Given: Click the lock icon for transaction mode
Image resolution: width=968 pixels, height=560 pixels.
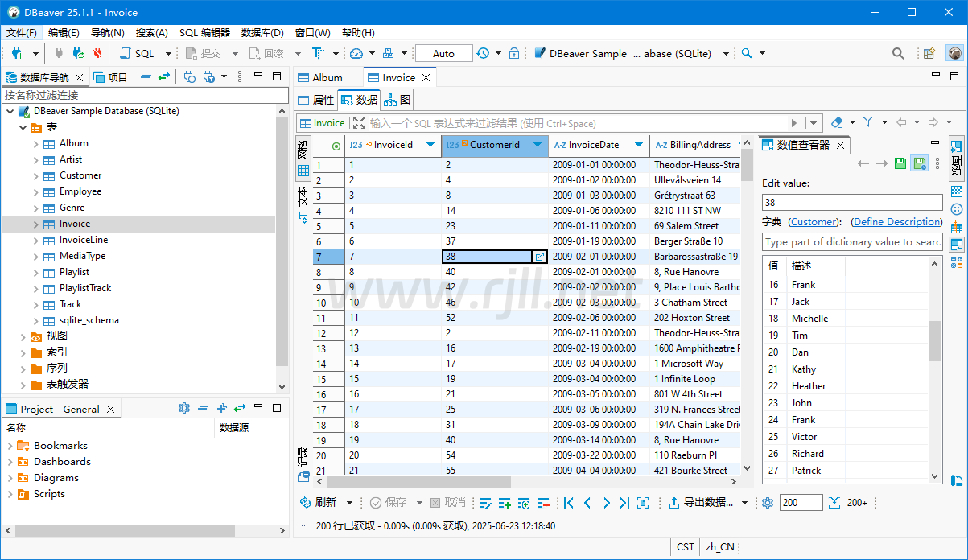Looking at the screenshot, I should 514,53.
